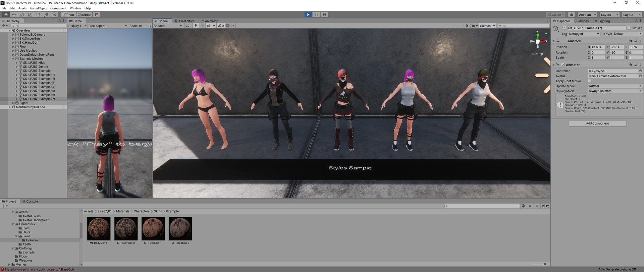The image size is (644, 272).
Task: Lock the Inspector panel
Action: coord(636,21)
